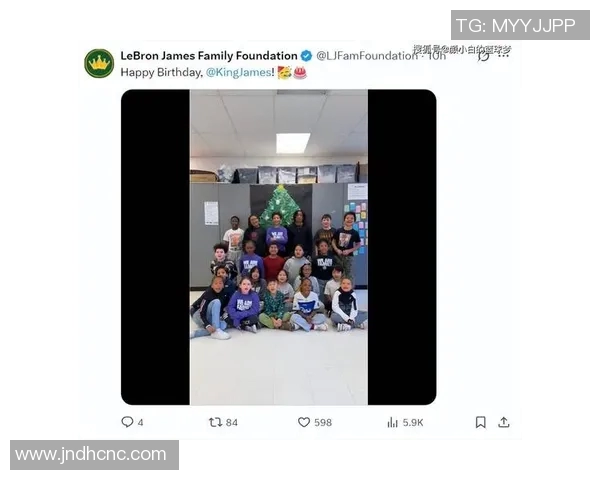
Task: Open the green crown profile avatar
Action: (x=99, y=64)
